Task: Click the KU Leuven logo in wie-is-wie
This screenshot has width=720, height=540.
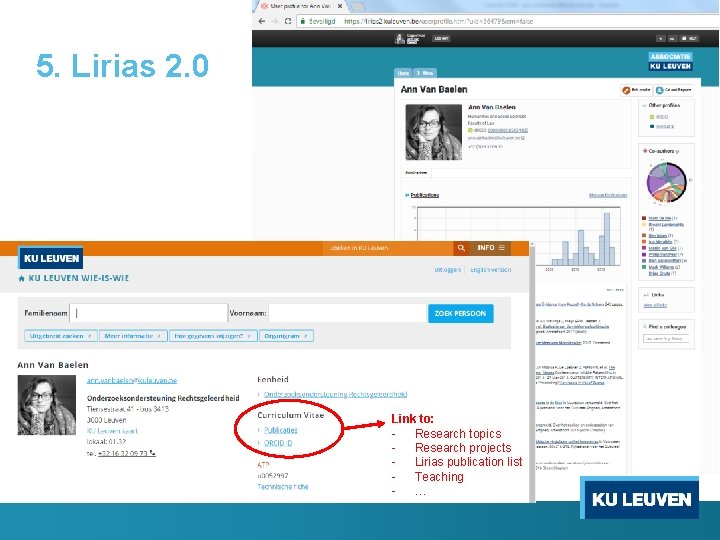Action: [51, 258]
